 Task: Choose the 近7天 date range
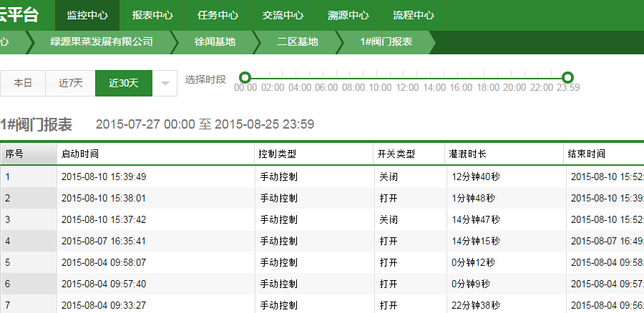coord(70,83)
